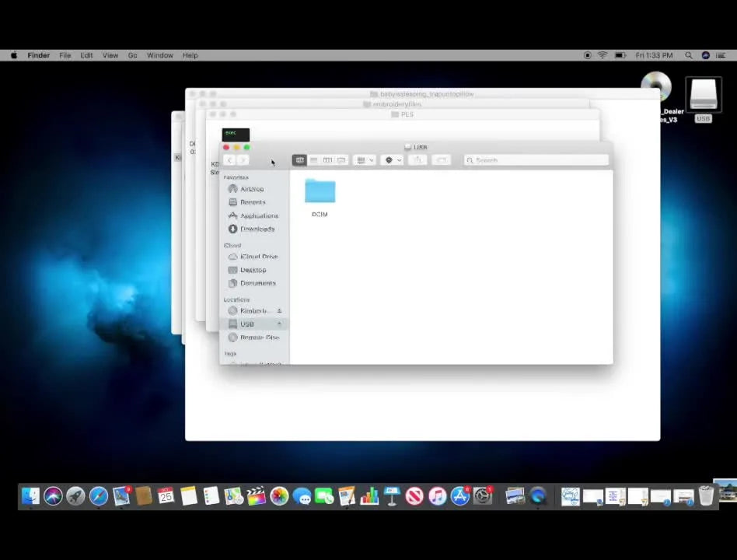Open Numbers from the Dock

point(369,496)
